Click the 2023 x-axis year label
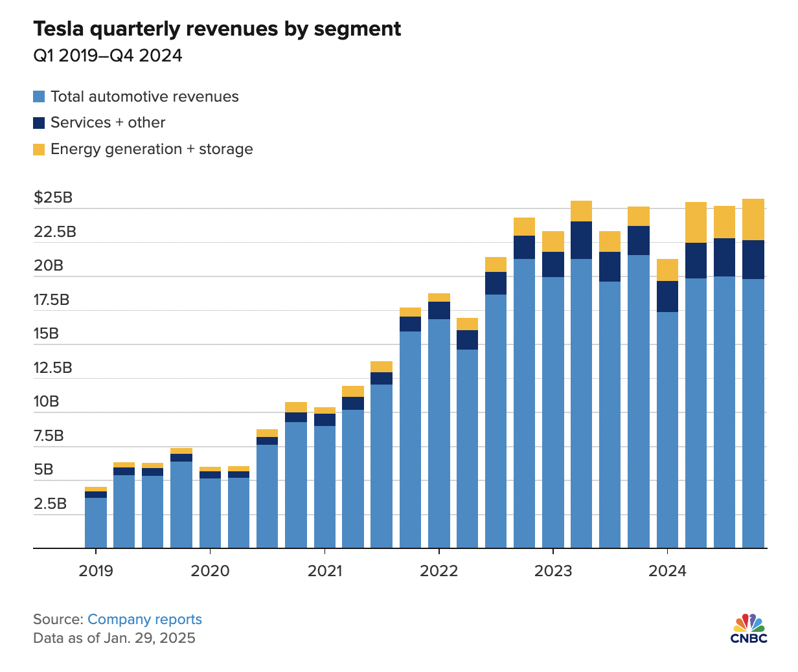This screenshot has width=798, height=672. click(x=553, y=571)
